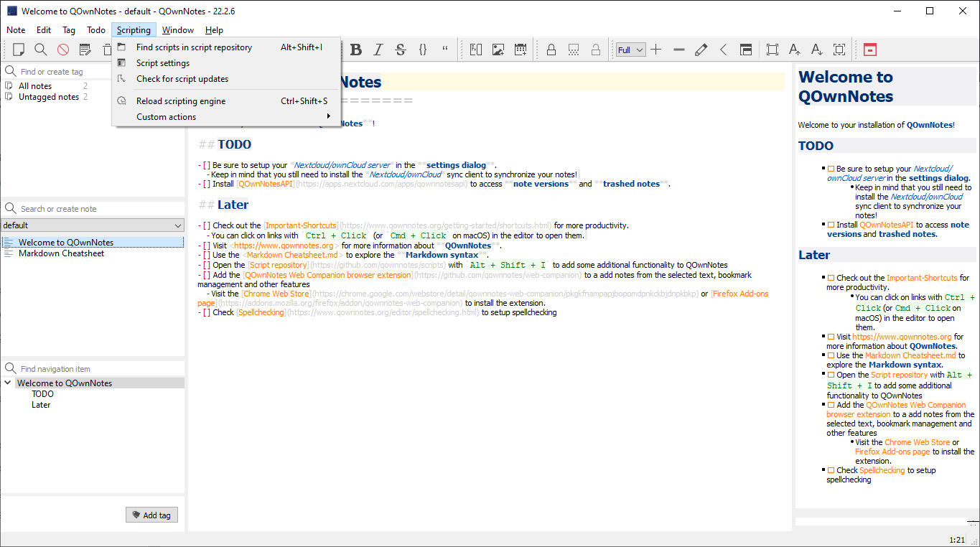Focus the 'Find navigation item' field

[100, 369]
